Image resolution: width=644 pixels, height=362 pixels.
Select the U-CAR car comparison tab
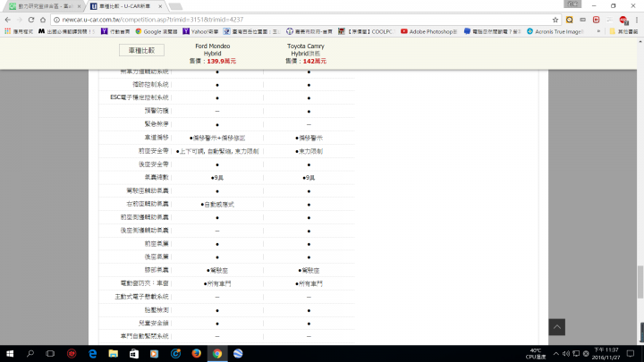(x=125, y=6)
